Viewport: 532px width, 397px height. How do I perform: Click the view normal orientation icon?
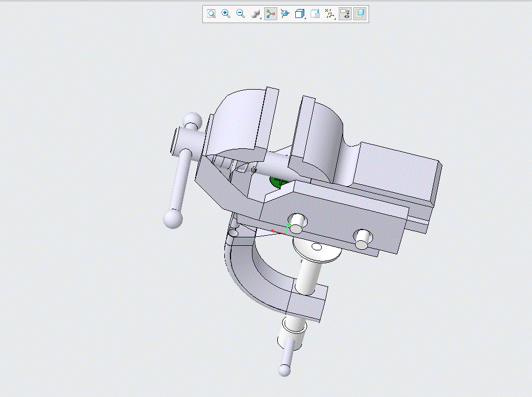[285, 14]
